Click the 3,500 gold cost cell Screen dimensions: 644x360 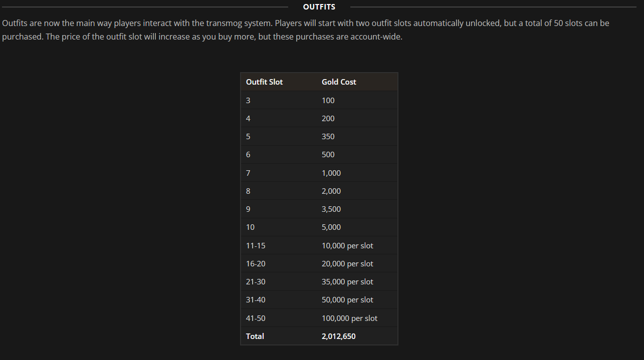[x=331, y=209]
